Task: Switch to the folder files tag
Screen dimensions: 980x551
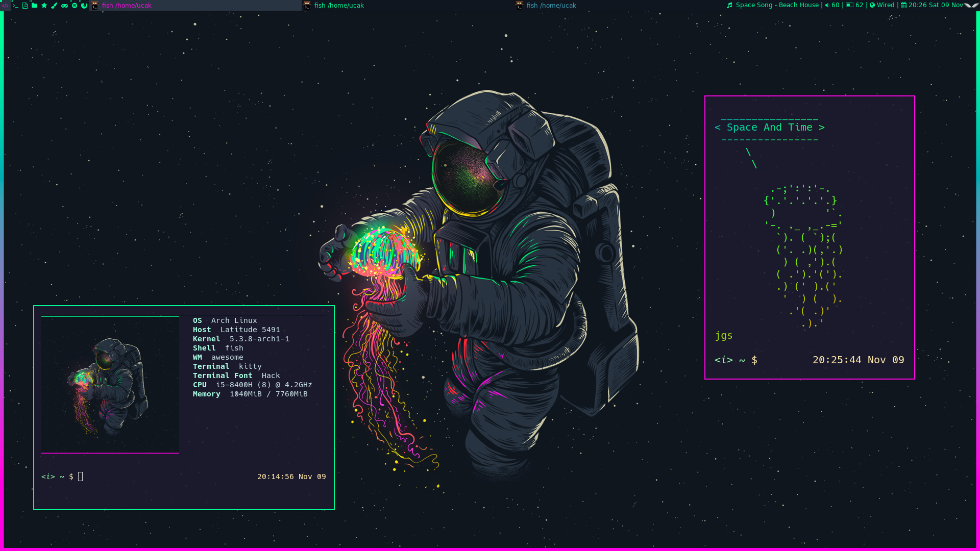Action: click(x=35, y=6)
